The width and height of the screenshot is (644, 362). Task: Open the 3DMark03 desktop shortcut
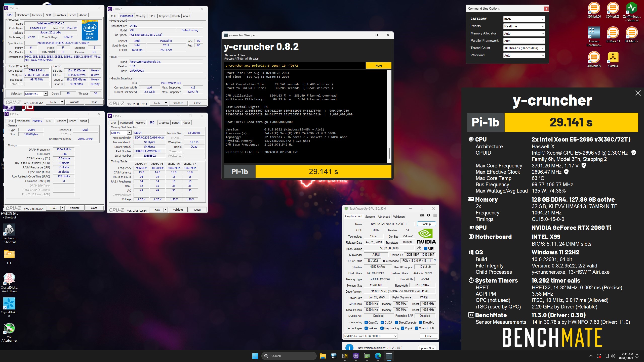[613, 10]
